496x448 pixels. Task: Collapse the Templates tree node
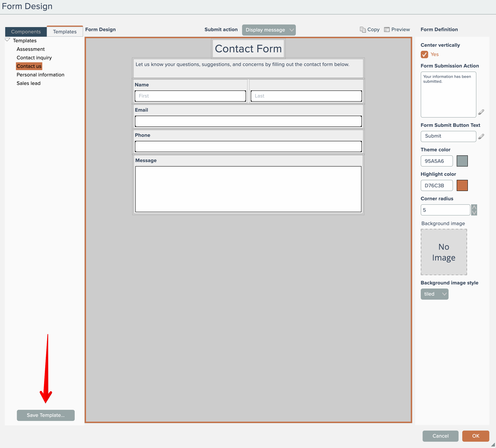[x=7, y=40]
